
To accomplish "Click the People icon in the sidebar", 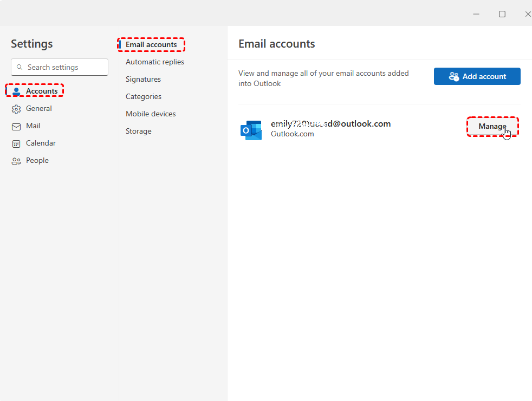I will tap(16, 161).
